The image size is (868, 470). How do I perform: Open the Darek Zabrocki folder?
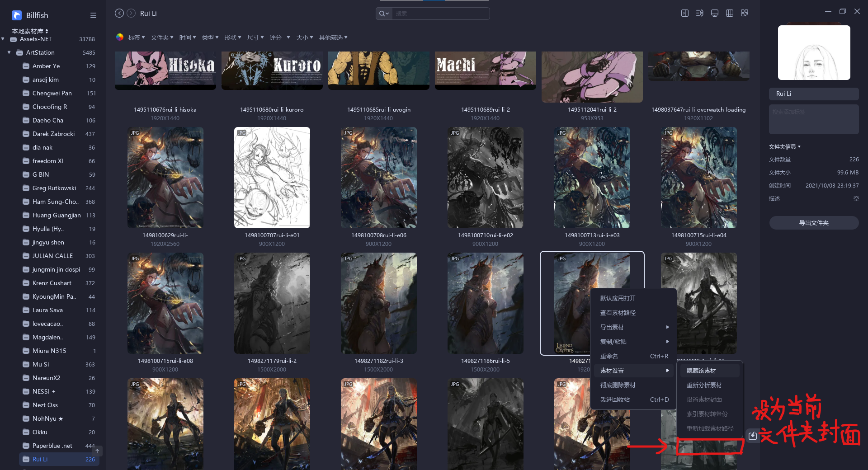point(59,134)
